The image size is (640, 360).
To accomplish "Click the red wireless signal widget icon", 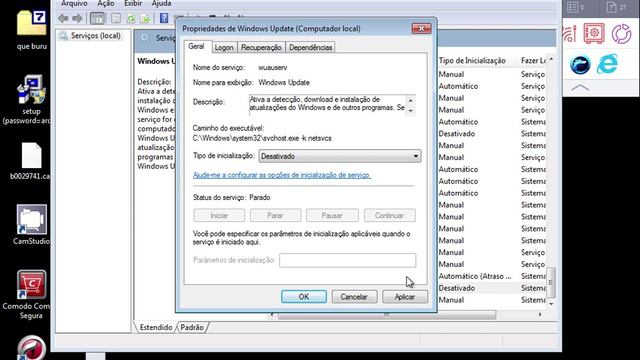I will 569,33.
